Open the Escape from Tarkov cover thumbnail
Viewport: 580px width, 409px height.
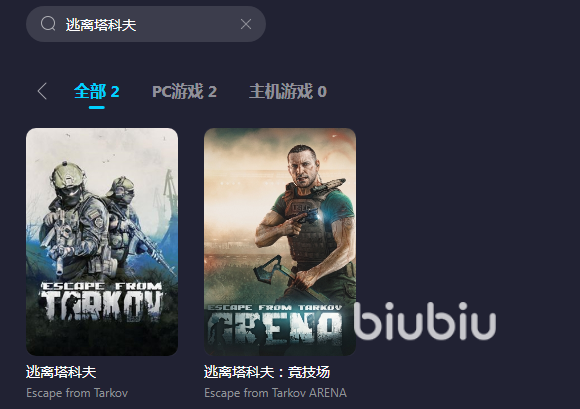(102, 242)
